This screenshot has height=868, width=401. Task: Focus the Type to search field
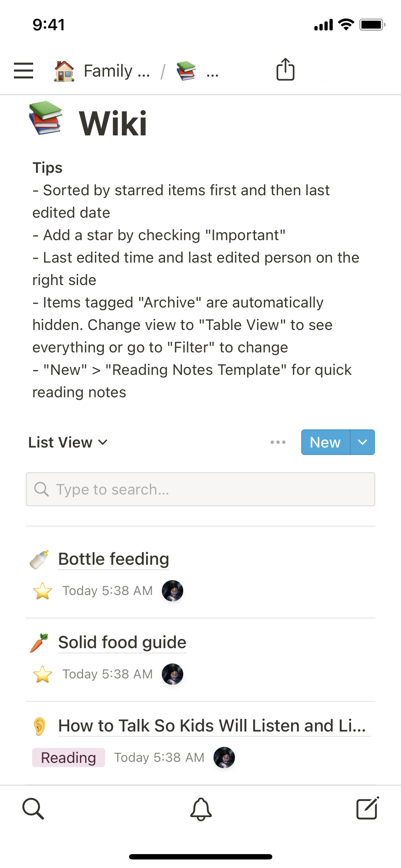click(200, 489)
